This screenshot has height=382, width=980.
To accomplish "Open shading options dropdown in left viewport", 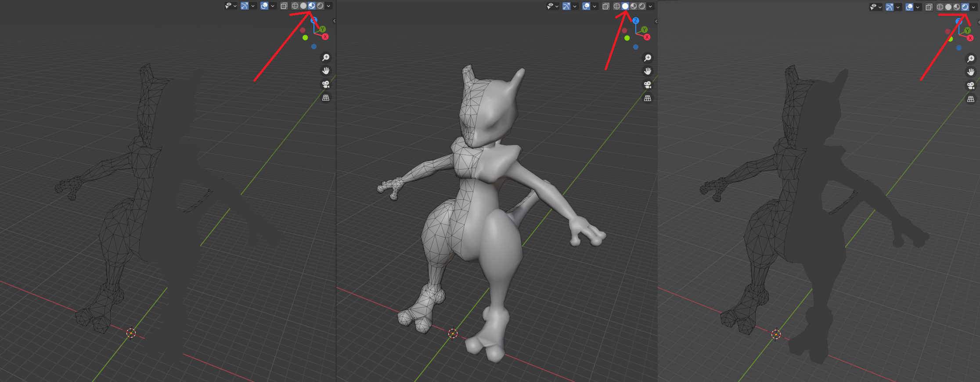I will 328,6.
